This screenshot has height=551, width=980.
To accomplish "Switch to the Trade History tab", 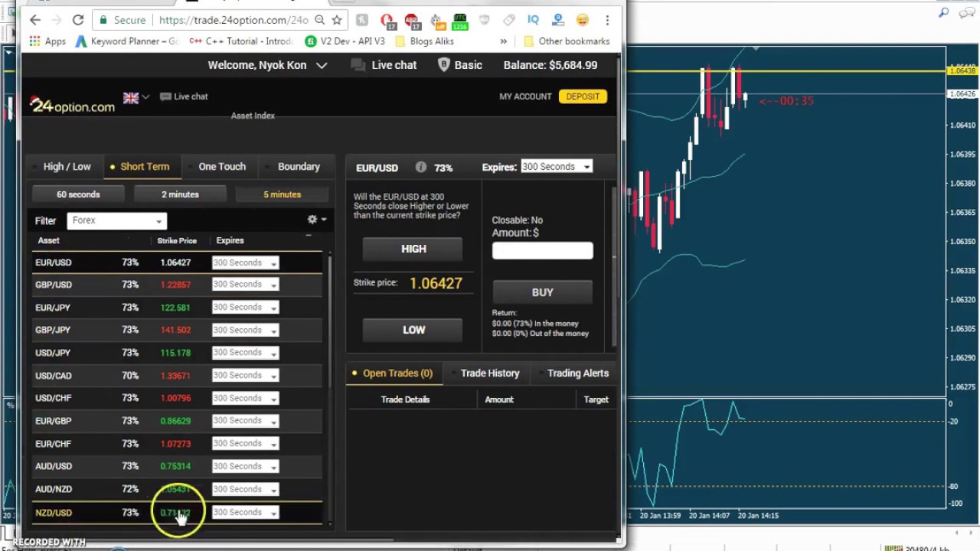I will (487, 373).
